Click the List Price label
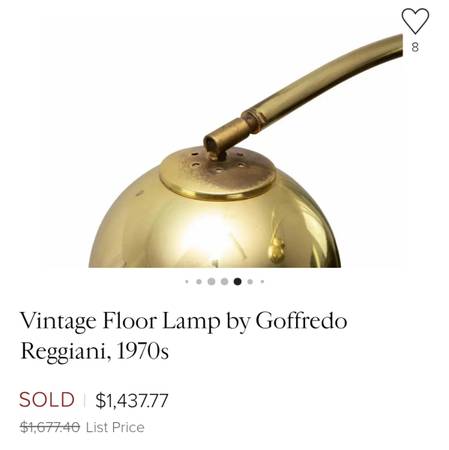 (x=115, y=427)
